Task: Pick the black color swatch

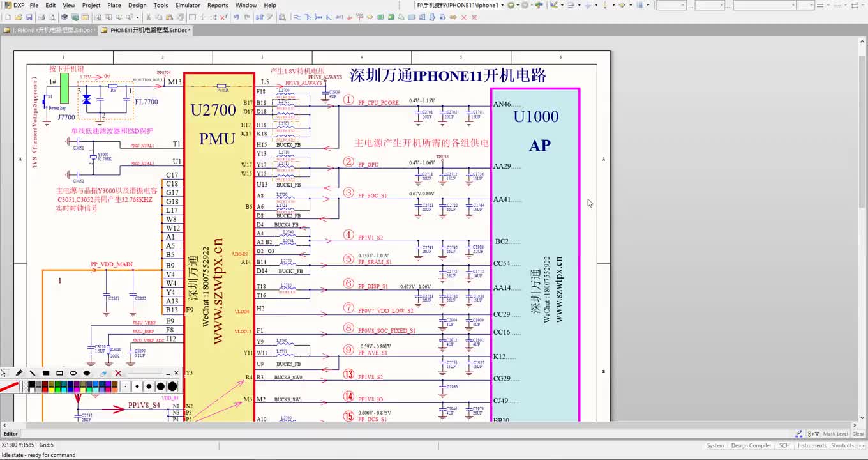Action: (31, 383)
